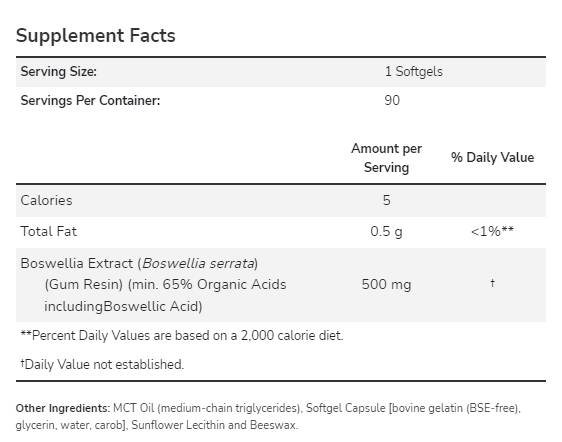Image resolution: width=562 pixels, height=442 pixels.
Task: Select the Serving Size label
Action: (58, 72)
